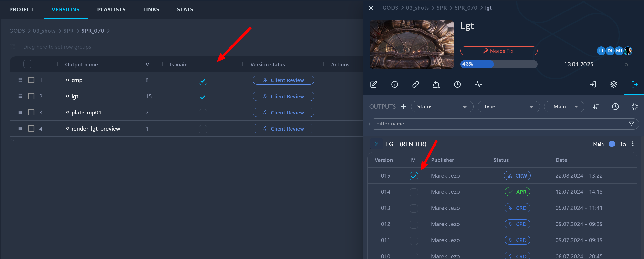Open the Status filter dropdown
The image size is (644, 259).
[x=442, y=107]
